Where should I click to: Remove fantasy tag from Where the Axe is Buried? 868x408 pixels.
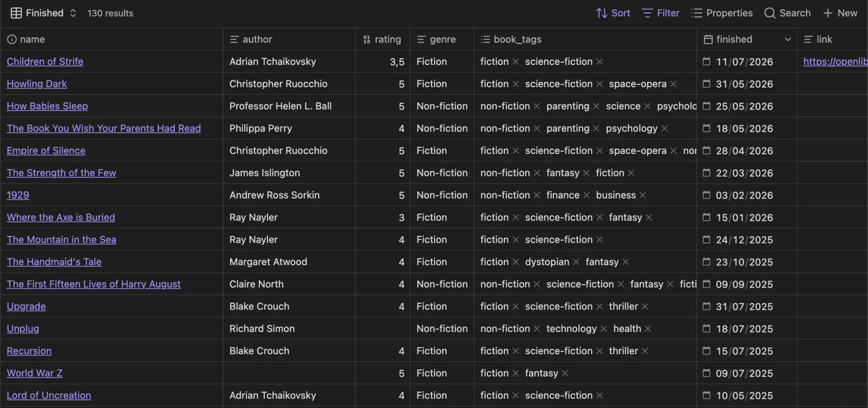click(649, 217)
